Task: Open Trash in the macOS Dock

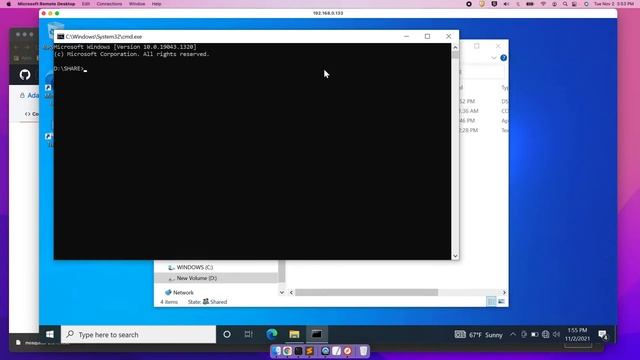Action: (363, 351)
